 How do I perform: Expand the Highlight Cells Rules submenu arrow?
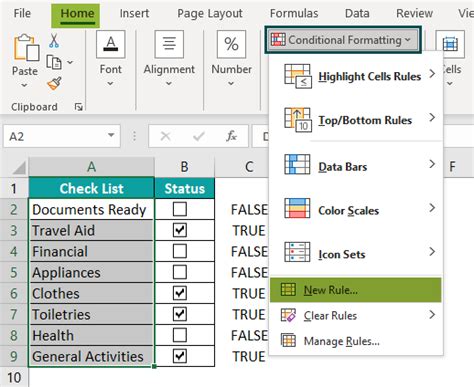coord(432,74)
